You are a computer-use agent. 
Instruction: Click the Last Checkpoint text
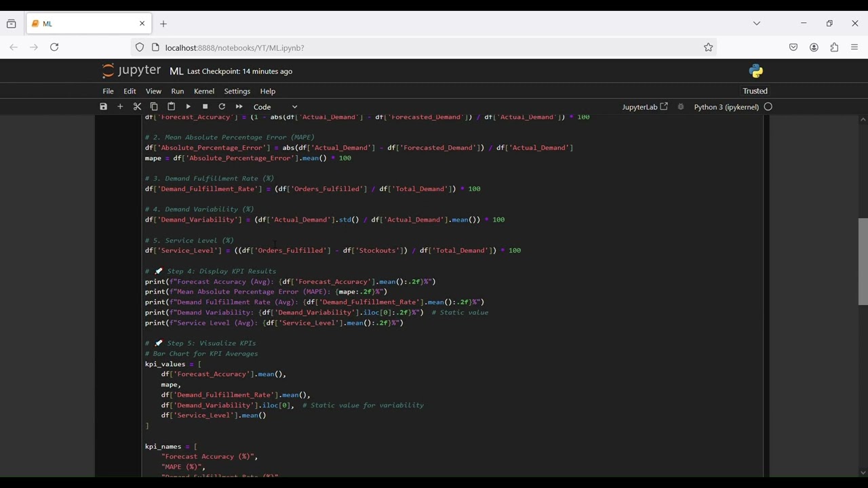tap(240, 72)
